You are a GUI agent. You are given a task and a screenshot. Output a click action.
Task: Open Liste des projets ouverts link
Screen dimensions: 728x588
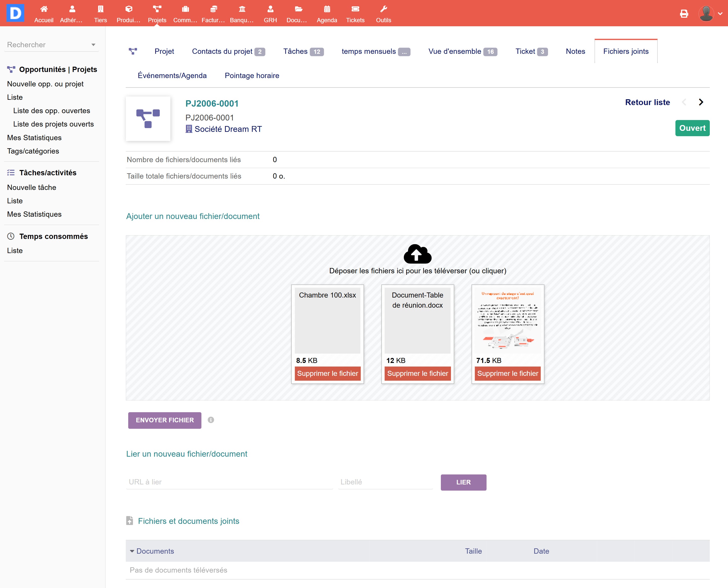54,124
